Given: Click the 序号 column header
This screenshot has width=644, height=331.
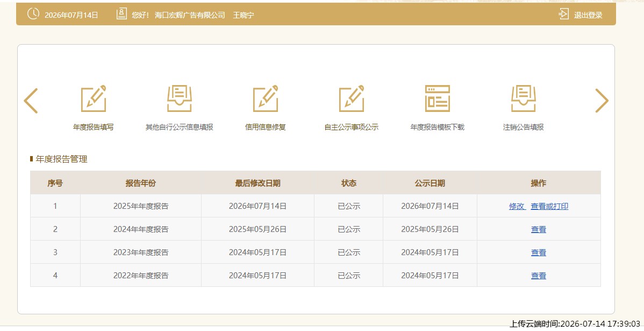Looking at the screenshot, I should pyautogui.click(x=55, y=183).
